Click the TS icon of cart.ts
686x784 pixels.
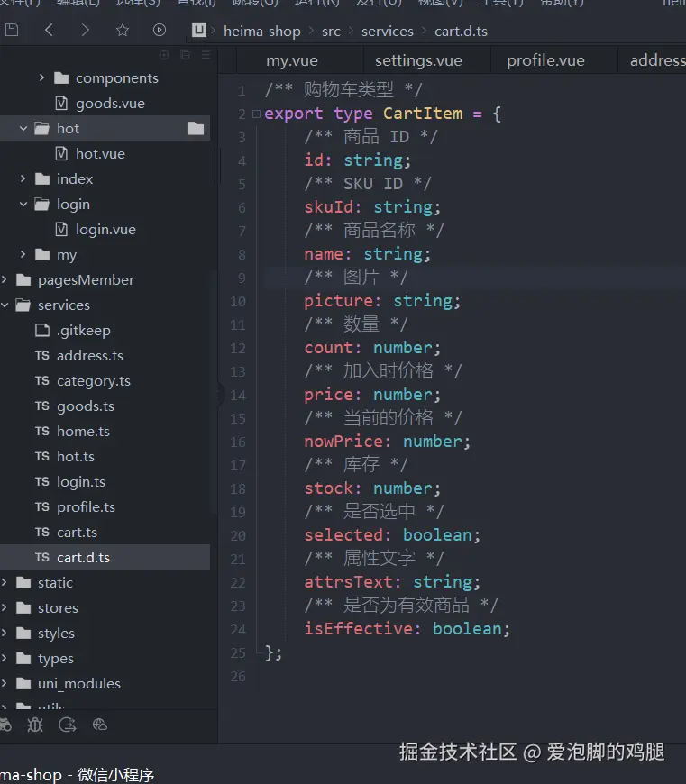pos(42,532)
